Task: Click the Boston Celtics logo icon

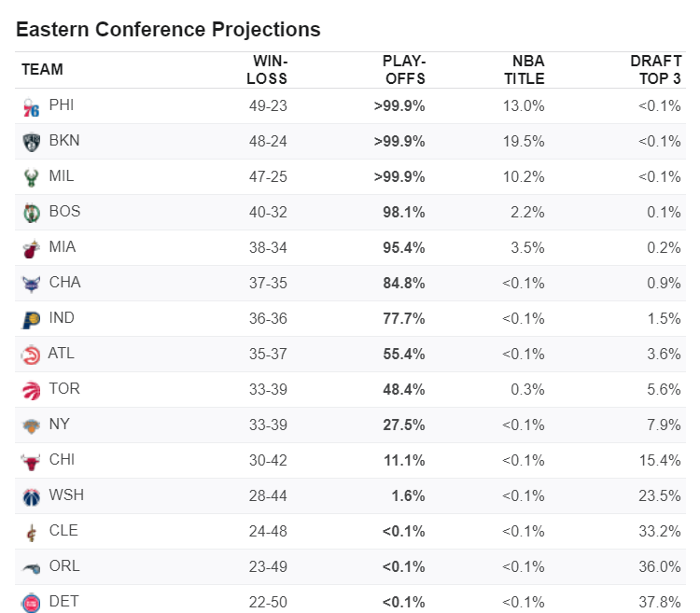Action: pyautogui.click(x=31, y=214)
